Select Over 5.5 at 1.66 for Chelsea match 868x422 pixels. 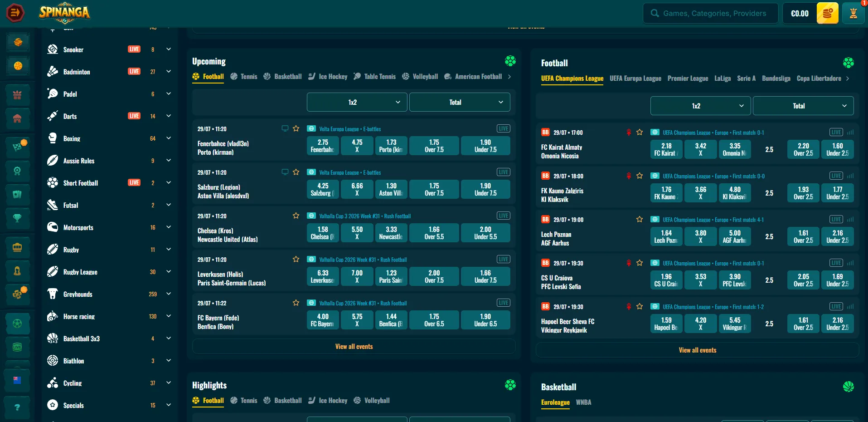tap(434, 233)
